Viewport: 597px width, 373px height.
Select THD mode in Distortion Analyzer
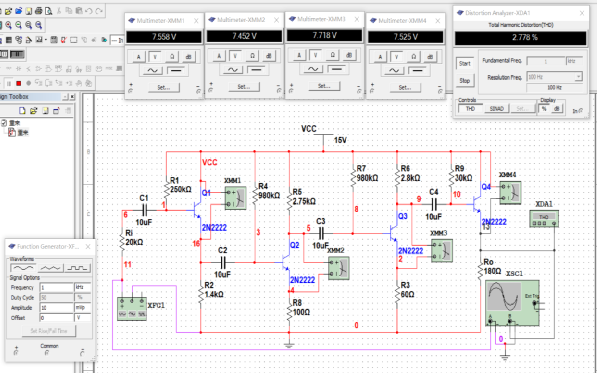tap(471, 108)
